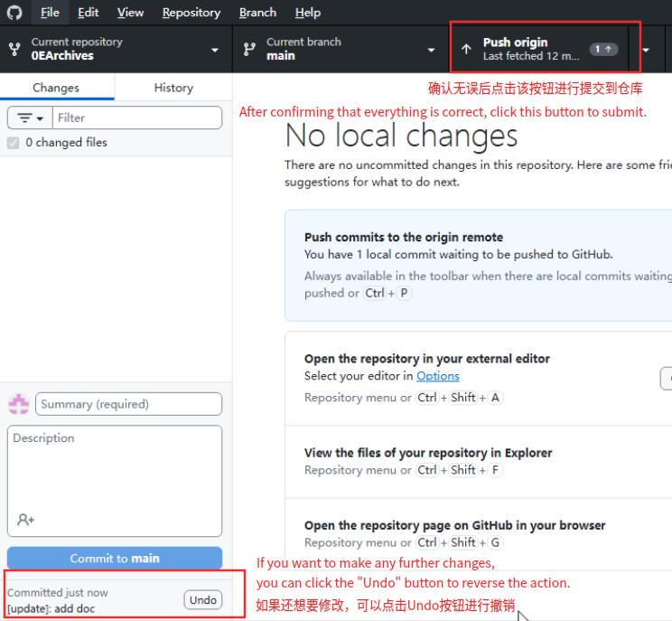Click the repository icon beside Current repository
The width and height of the screenshot is (672, 621).
pyautogui.click(x=14, y=50)
